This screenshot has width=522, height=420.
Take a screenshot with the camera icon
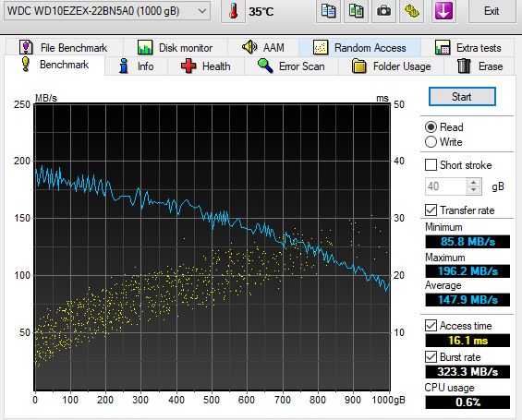click(383, 11)
